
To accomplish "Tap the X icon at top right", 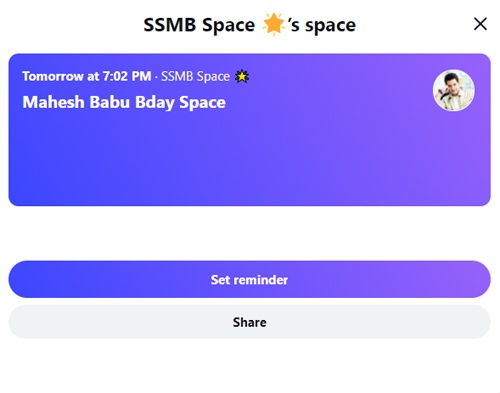I will [x=480, y=24].
